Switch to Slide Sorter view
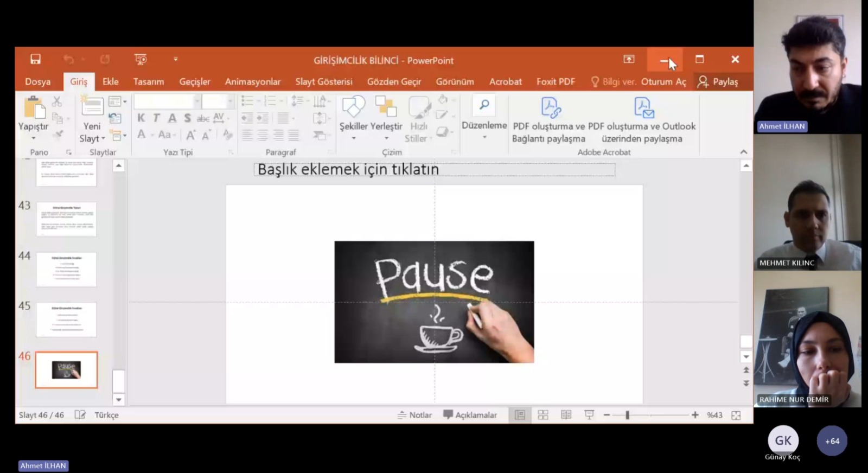Viewport: 868px width, 473px height. pyautogui.click(x=543, y=415)
